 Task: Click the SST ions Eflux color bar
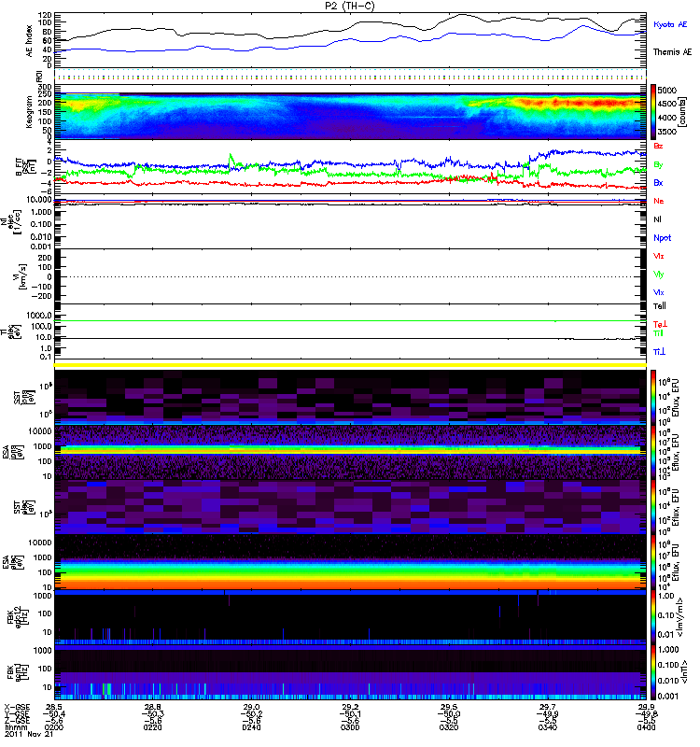(x=653, y=397)
